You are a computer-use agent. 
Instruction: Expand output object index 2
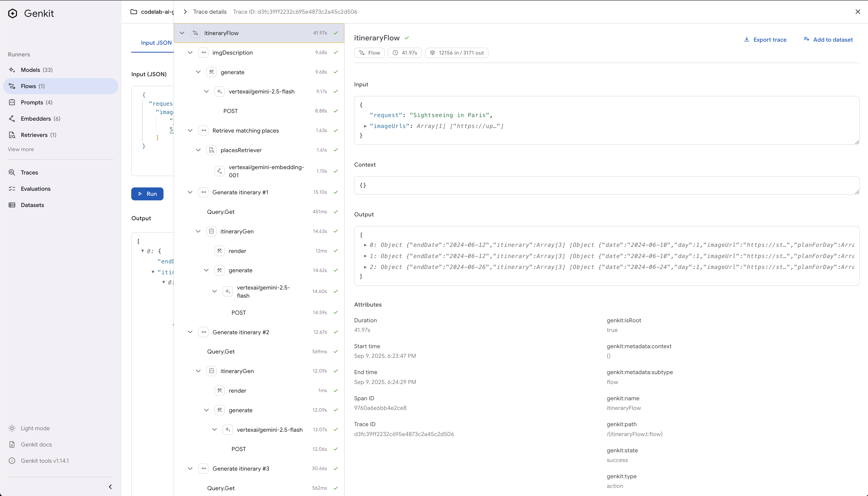[x=365, y=267]
